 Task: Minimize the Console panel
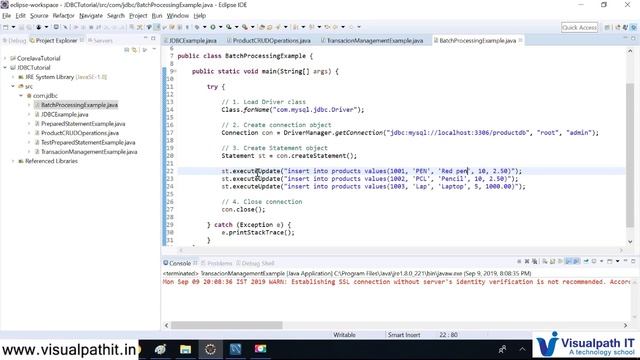(625, 261)
